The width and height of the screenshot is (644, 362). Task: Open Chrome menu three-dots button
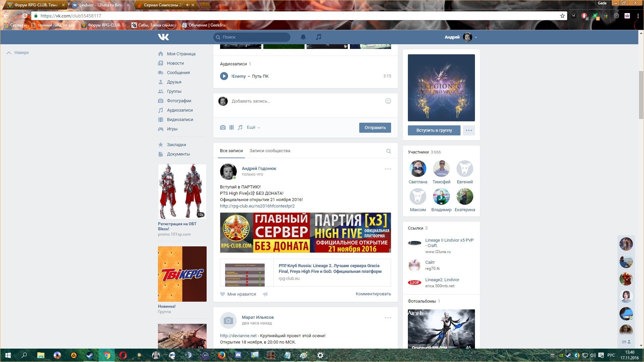638,16
